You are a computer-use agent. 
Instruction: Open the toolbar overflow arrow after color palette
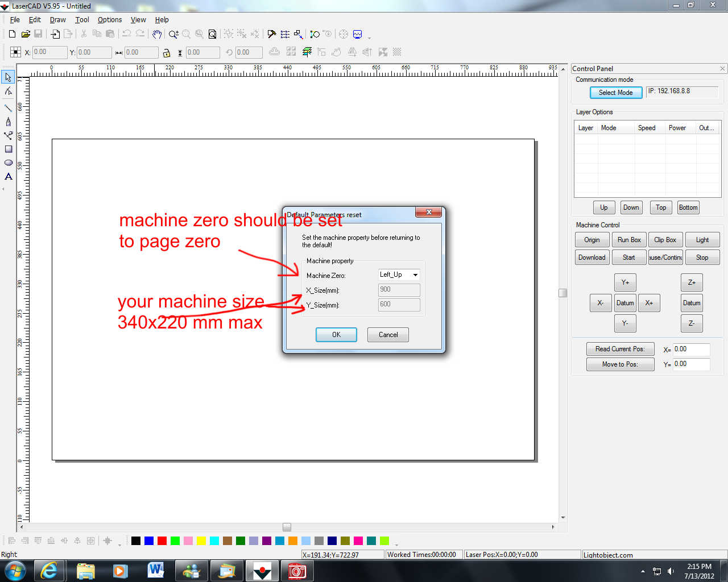pyautogui.click(x=396, y=544)
